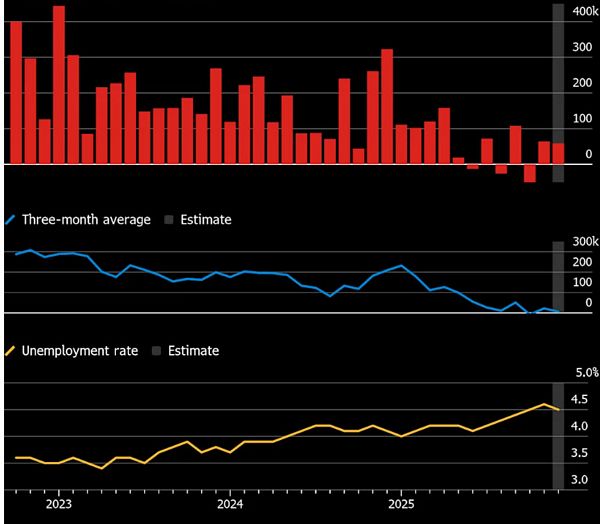
Task: Select Estimate text in the Unemployment rate legend
Action: click(x=193, y=351)
